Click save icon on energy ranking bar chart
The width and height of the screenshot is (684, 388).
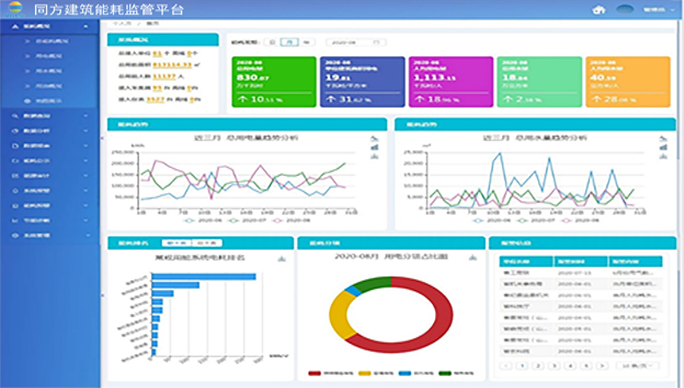[x=282, y=259]
